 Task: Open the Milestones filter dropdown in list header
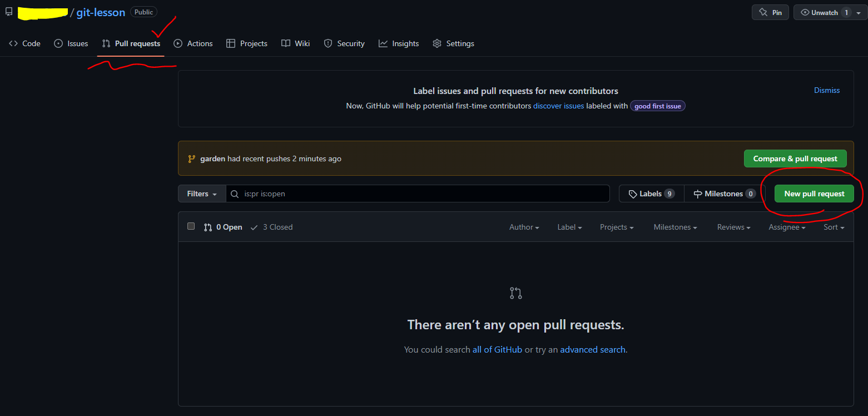676,227
